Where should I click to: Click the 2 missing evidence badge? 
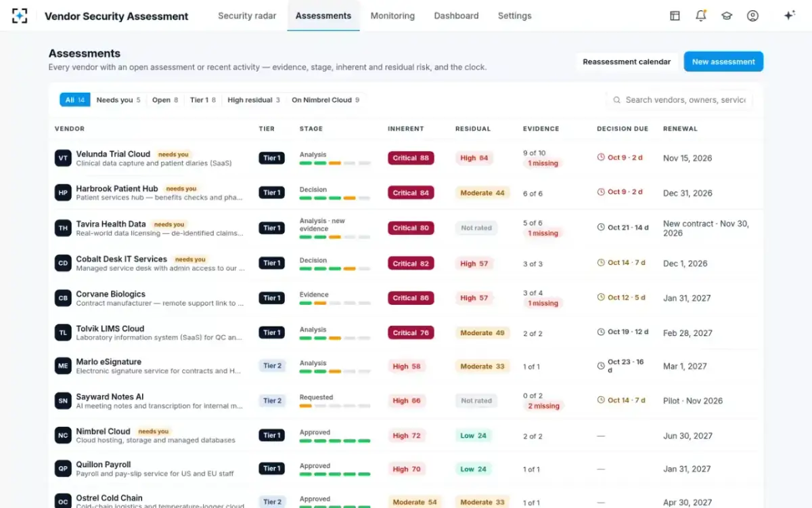[x=543, y=406]
